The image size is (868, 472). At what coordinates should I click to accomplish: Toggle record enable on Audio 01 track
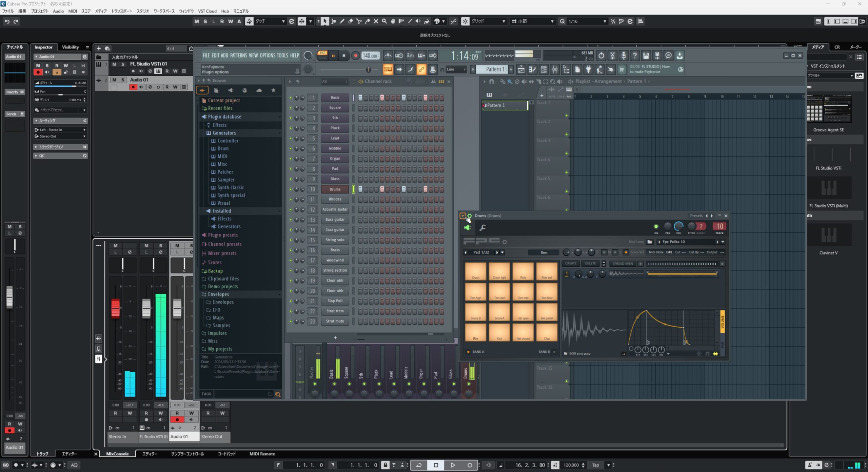click(x=133, y=87)
